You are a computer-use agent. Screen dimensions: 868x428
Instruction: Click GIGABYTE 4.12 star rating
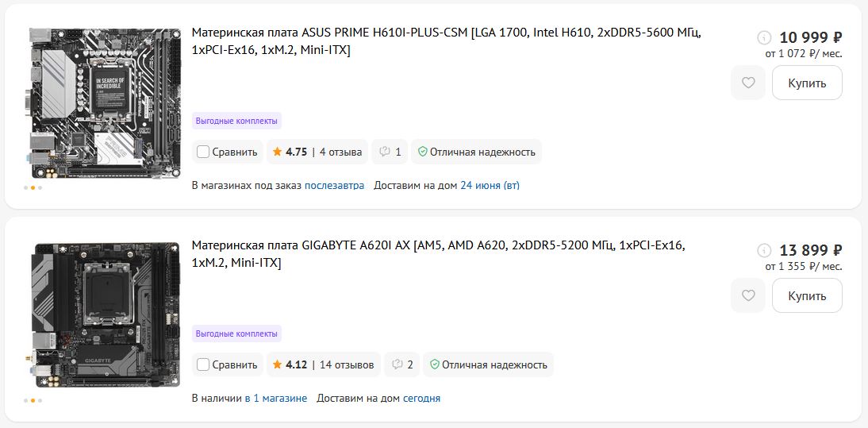323,364
